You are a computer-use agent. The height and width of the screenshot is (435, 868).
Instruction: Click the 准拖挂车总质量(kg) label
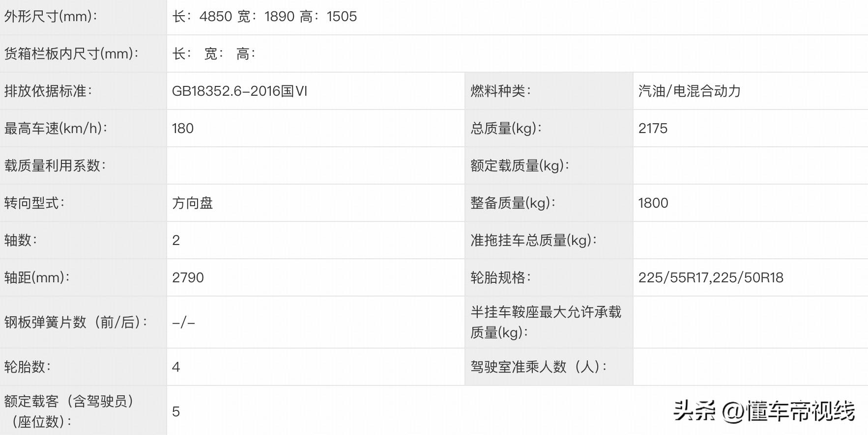533,241
